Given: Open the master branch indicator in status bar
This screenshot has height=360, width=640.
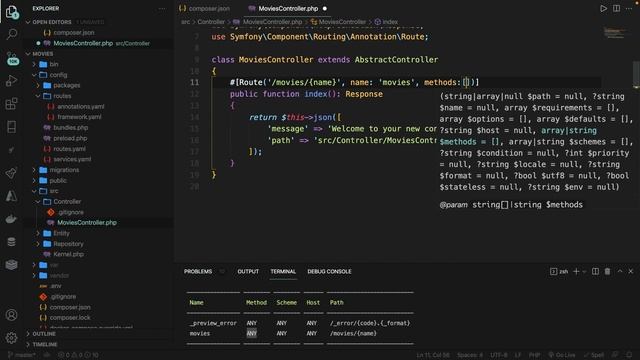Looking at the screenshot, I should coord(22,355).
